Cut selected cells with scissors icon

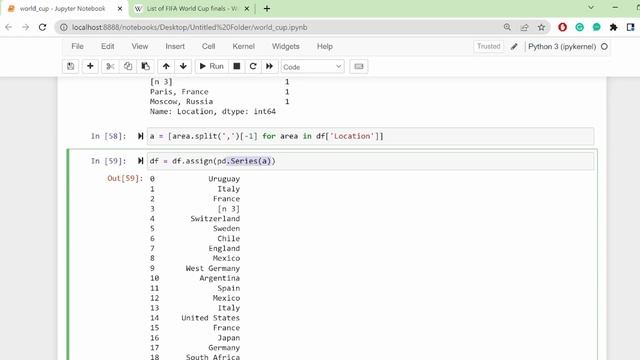[x=110, y=67]
